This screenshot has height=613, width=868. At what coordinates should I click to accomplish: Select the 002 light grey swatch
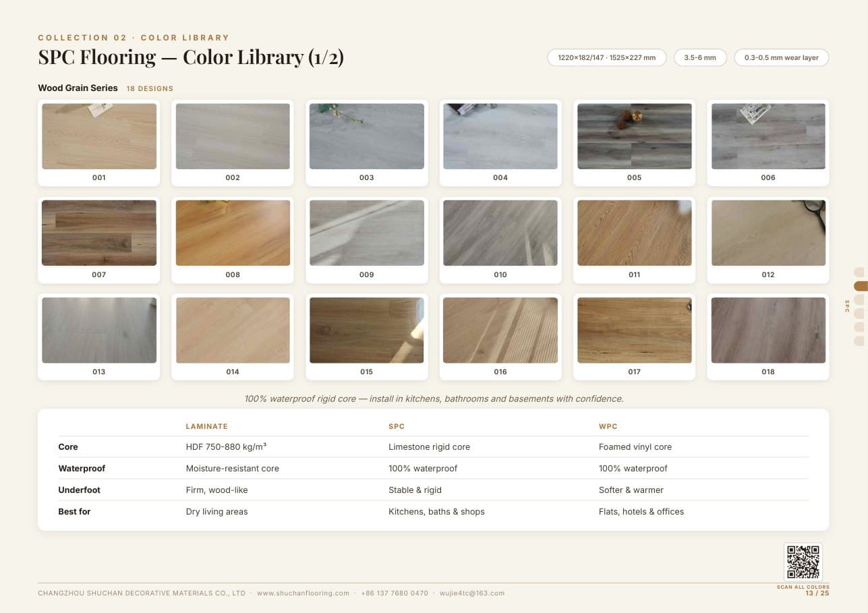(233, 136)
